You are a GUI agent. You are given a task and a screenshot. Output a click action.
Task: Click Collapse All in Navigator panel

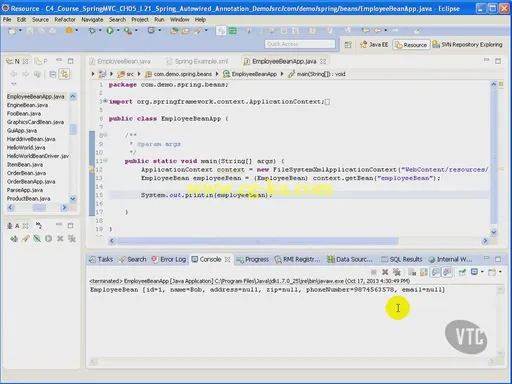(x=53, y=74)
